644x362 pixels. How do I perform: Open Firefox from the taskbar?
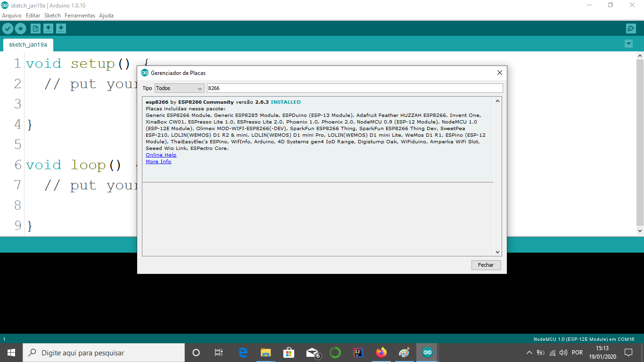click(381, 353)
